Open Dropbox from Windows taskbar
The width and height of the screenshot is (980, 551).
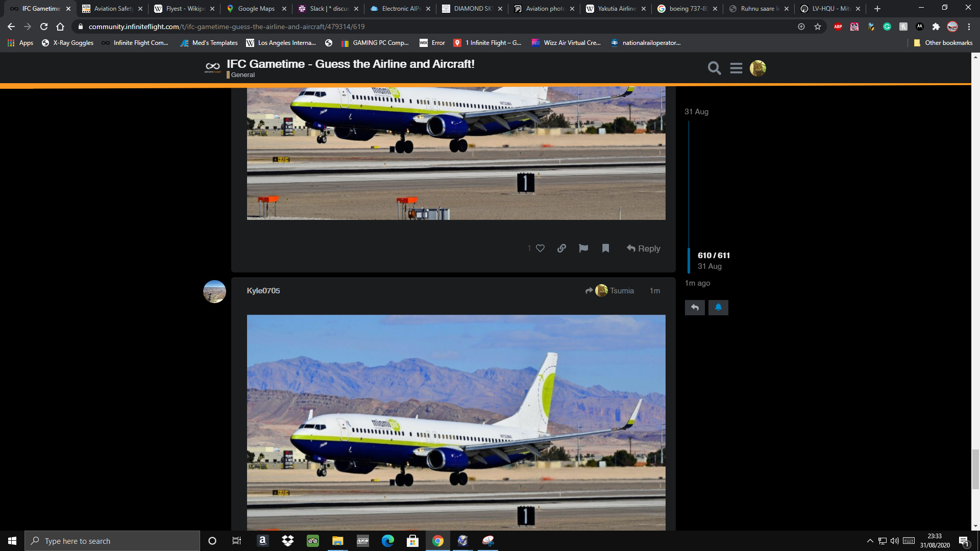pos(288,541)
